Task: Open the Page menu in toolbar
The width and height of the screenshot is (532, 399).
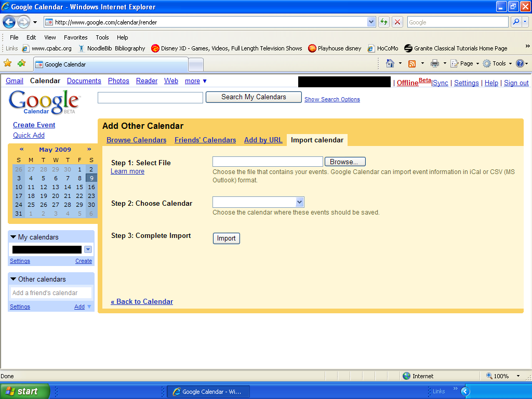Action: [x=464, y=63]
